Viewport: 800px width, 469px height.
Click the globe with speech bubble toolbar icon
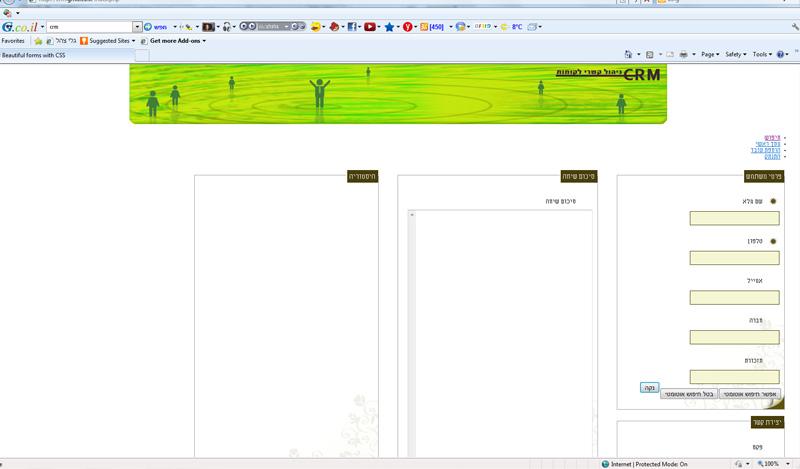click(x=460, y=27)
